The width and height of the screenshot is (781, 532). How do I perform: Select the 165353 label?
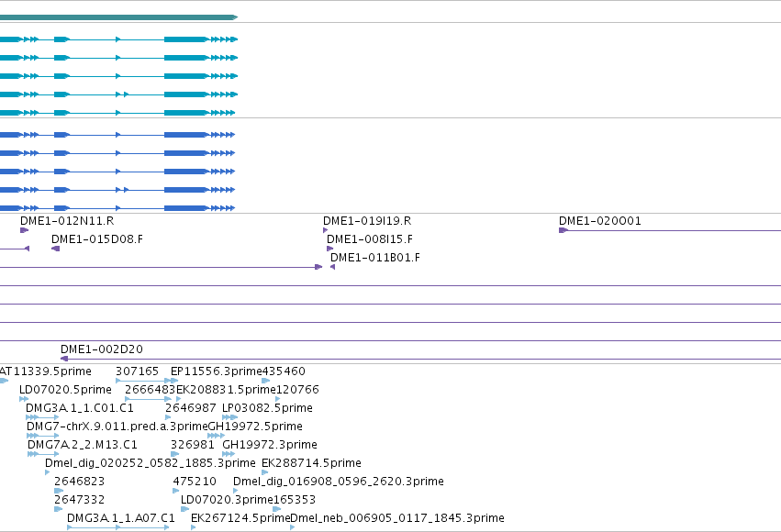coord(295,500)
